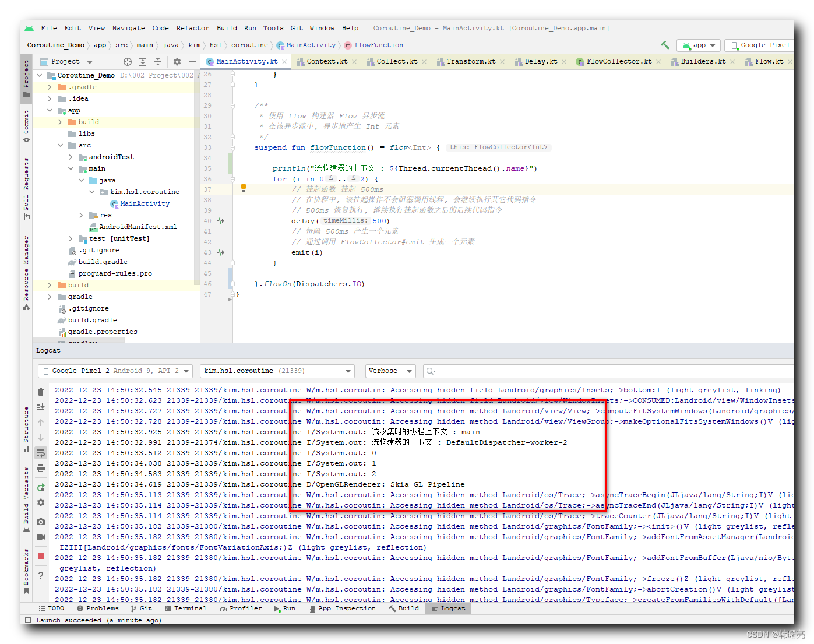This screenshot has height=644, width=814.
Task: Open Project panel options gear
Action: 177,61
